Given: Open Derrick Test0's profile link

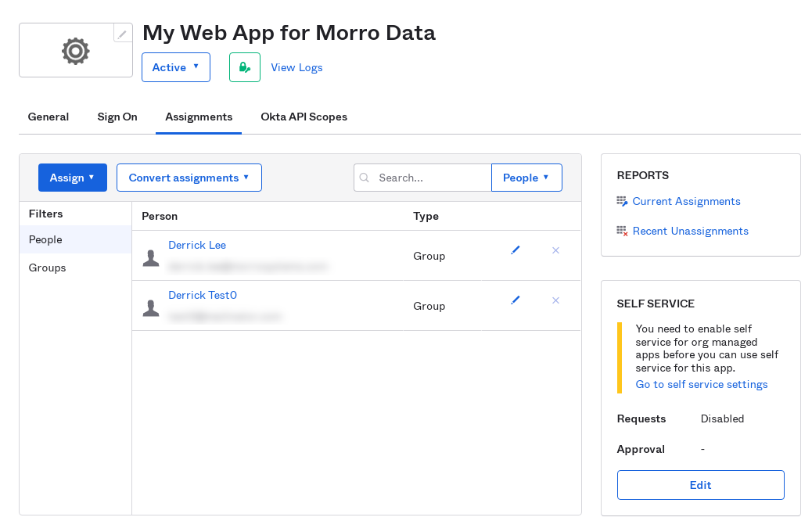Looking at the screenshot, I should (x=203, y=295).
